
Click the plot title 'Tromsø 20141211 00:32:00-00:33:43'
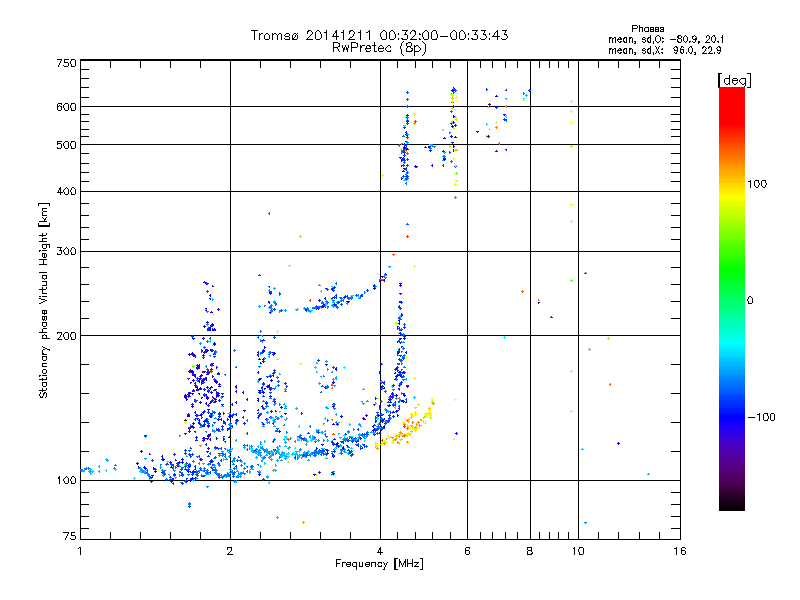tap(379, 35)
